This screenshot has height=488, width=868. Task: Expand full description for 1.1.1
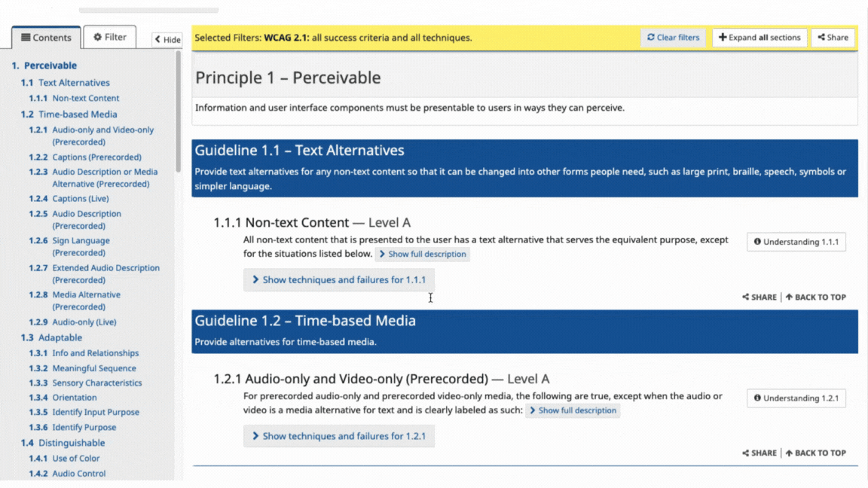click(x=423, y=254)
